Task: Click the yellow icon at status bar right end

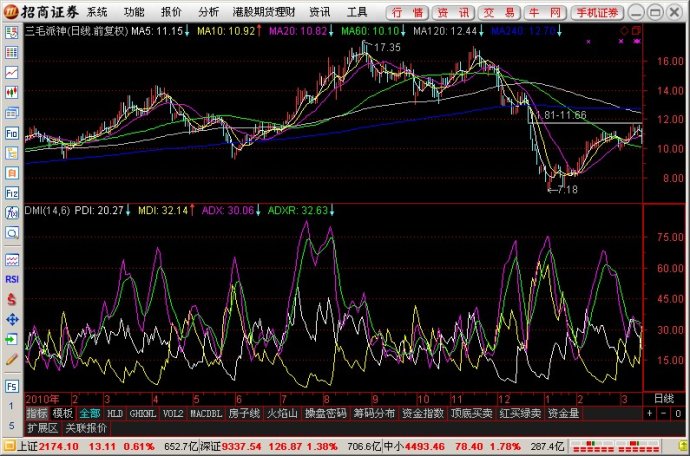Action: click(681, 447)
